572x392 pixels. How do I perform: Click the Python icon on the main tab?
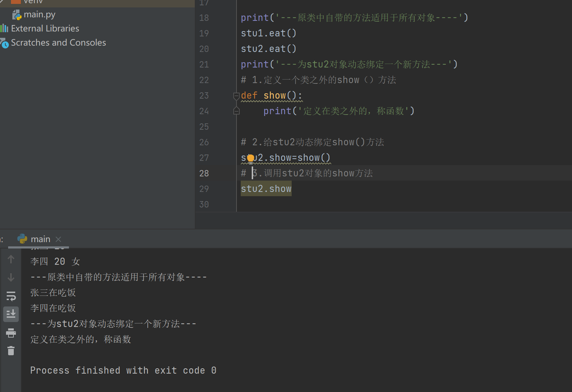[x=22, y=239]
